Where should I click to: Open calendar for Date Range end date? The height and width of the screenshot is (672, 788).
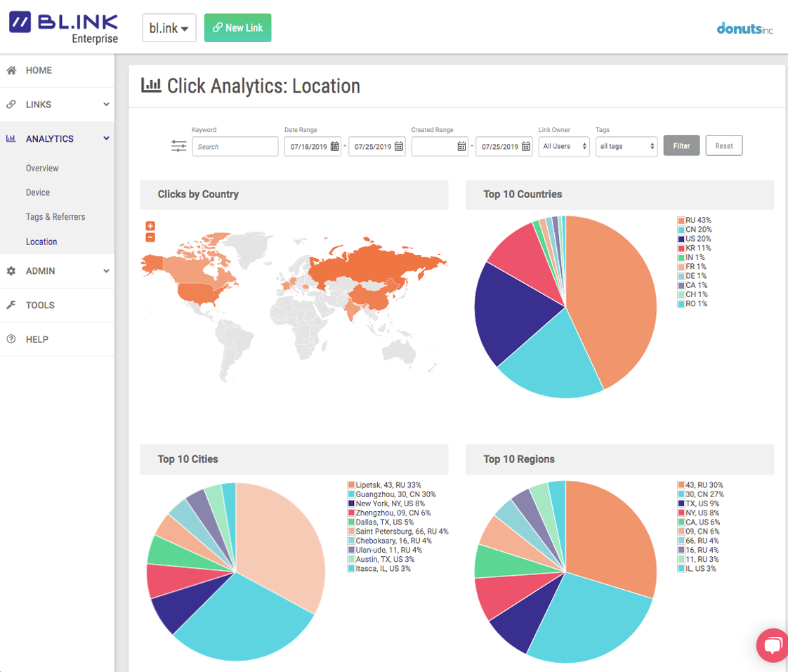tap(399, 147)
